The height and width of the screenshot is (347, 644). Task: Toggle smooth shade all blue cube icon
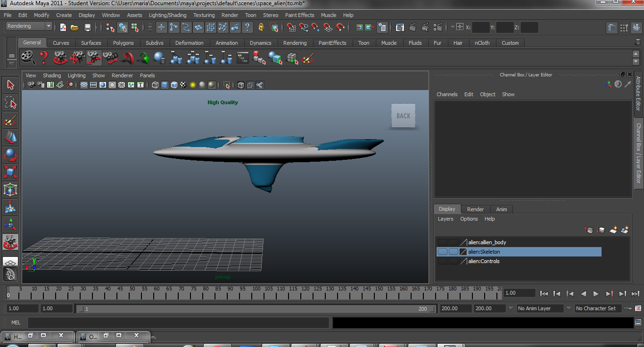(165, 85)
